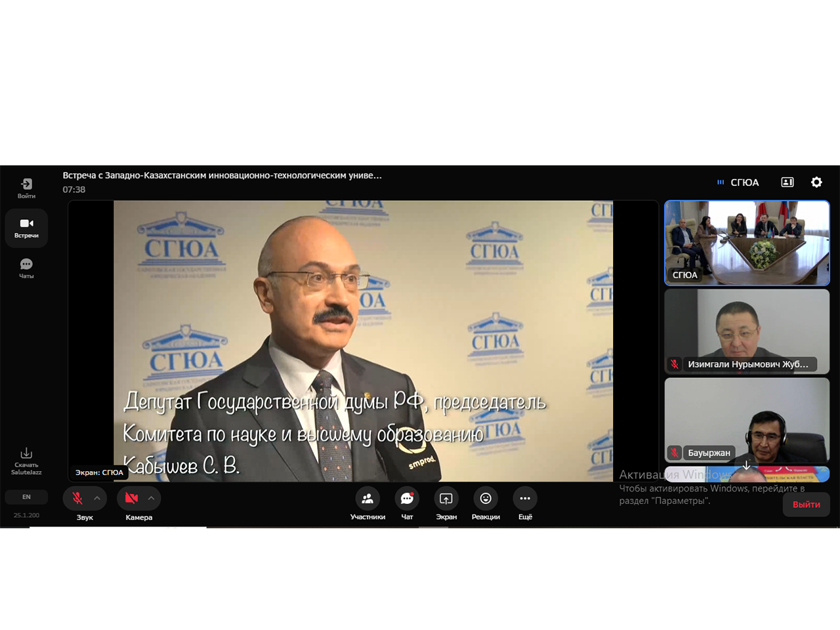
Task: Select the Чаты tab in sidebar
Action: coord(26,268)
